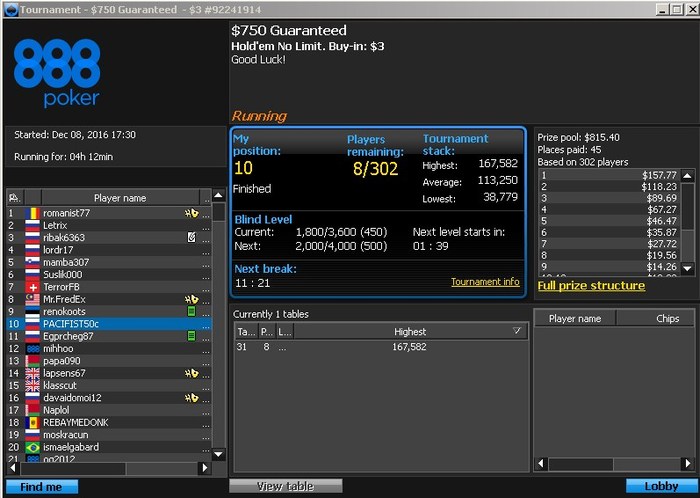Click the rank column header icon
Screen dimensions: 700x498
15,197
